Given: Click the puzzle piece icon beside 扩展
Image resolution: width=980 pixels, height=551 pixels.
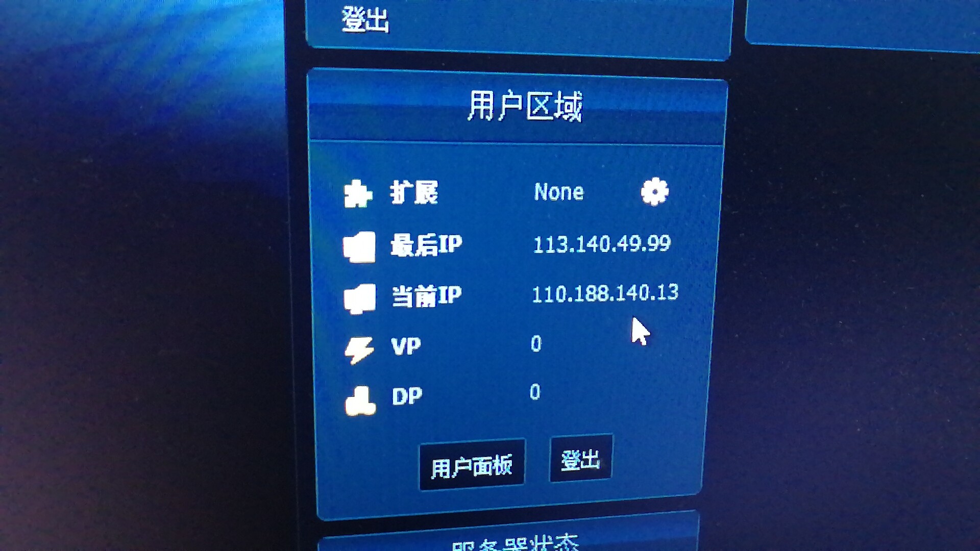Looking at the screenshot, I should point(358,194).
